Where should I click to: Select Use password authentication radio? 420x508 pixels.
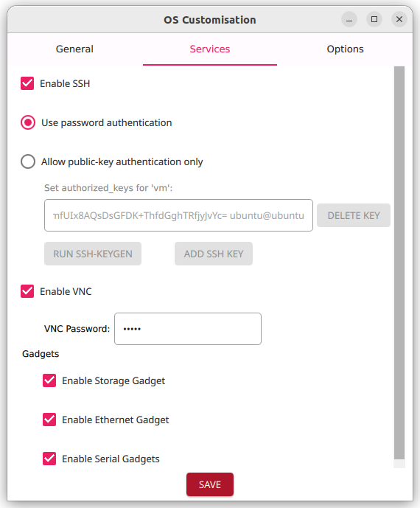28,123
